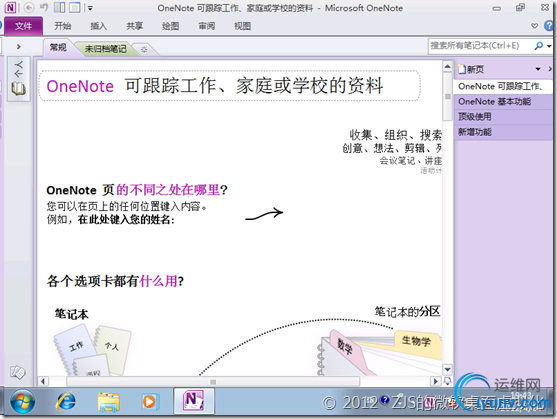Open the 插入 ribbon tab
557x419 pixels.
(98, 26)
